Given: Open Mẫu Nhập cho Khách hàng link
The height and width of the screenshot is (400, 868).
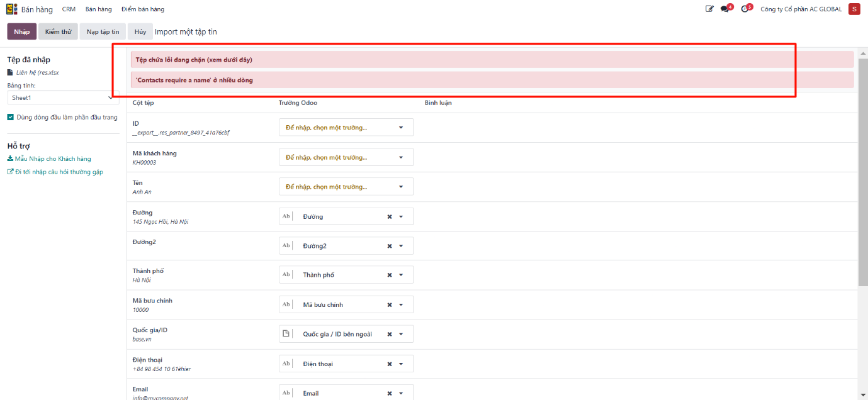Looking at the screenshot, I should (x=53, y=159).
